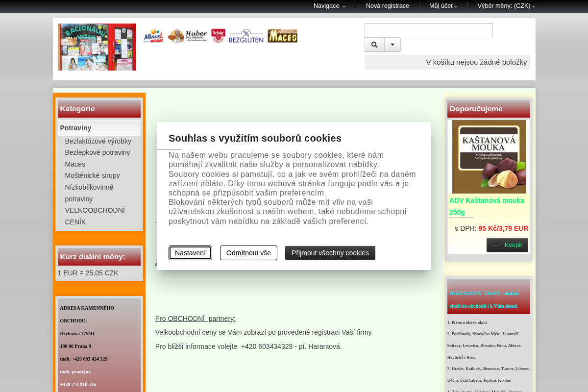Open Bezlepkové potraviny category
The height and width of the screenshot is (392, 588).
98,152
